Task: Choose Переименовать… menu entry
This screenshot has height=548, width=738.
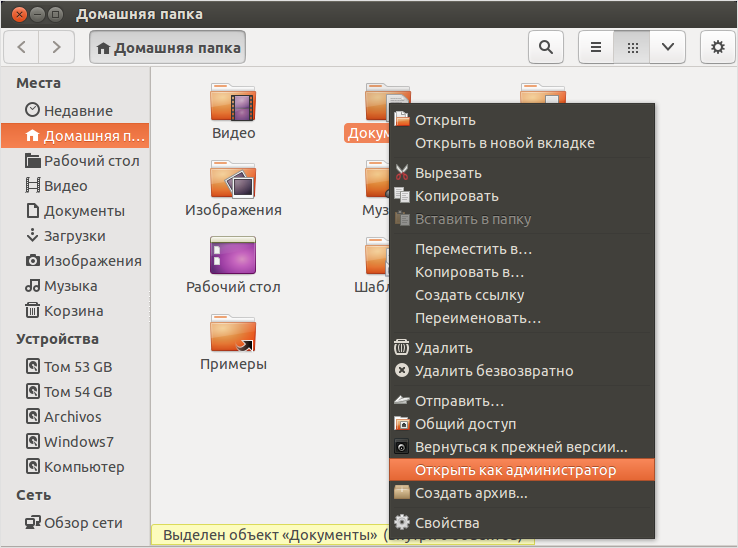Action: pyautogui.click(x=522, y=318)
